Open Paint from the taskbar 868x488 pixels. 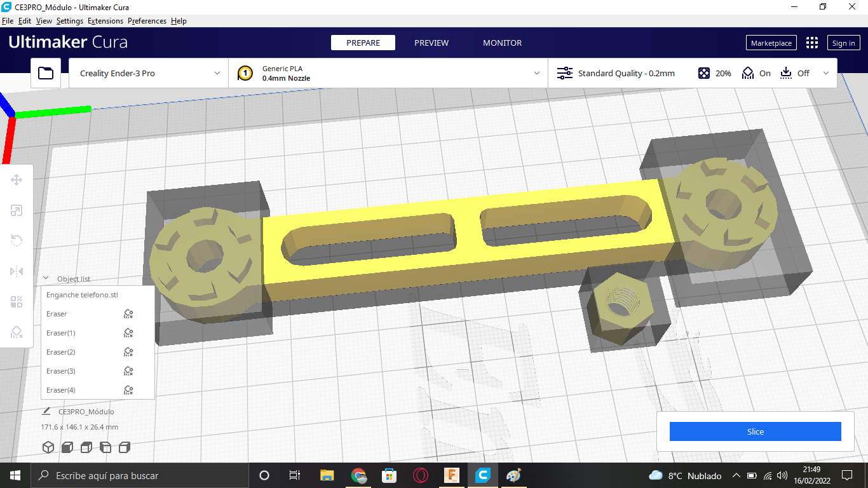[x=513, y=475]
